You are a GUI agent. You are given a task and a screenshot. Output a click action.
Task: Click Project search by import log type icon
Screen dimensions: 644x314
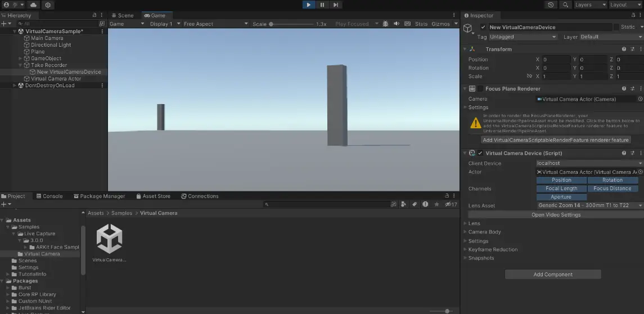pos(425,204)
